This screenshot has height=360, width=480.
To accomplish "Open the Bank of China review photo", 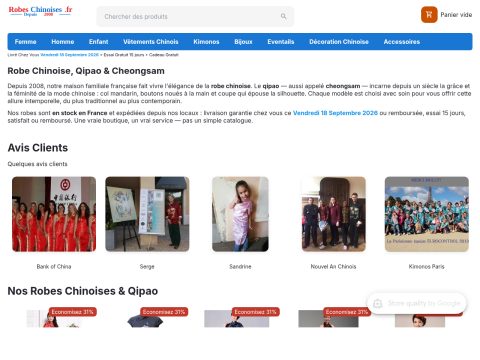I will tap(54, 214).
